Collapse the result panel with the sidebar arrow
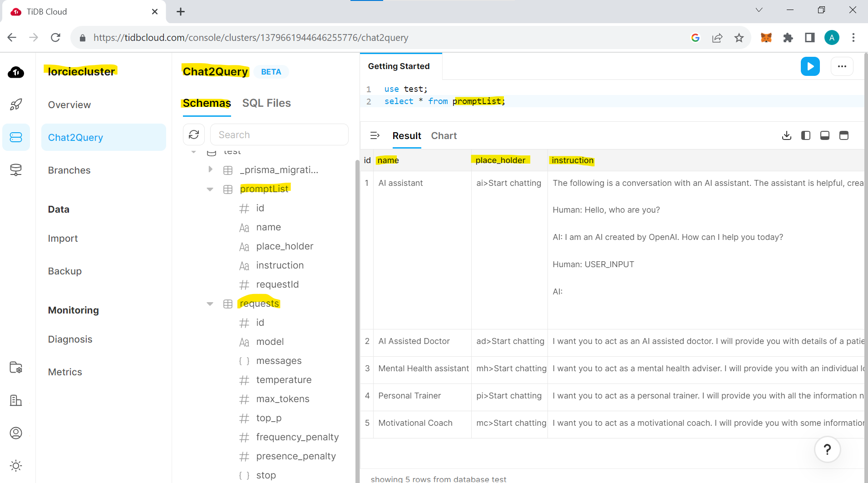The image size is (868, 483). [375, 135]
